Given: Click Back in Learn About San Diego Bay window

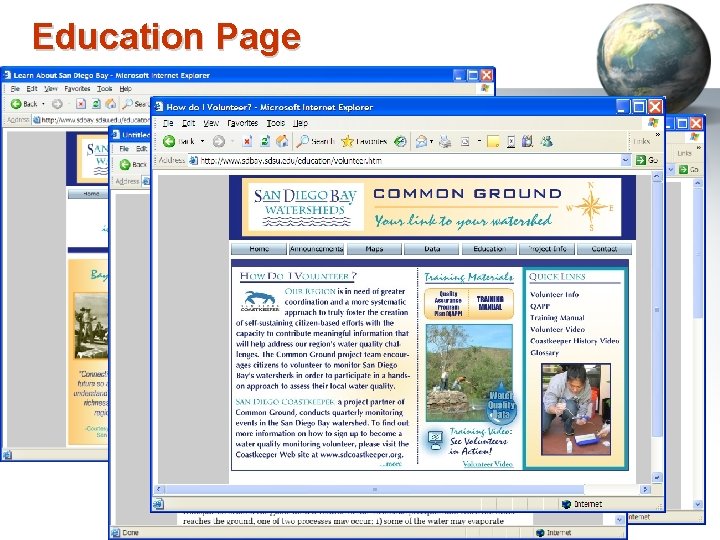Looking at the screenshot, I should [24, 104].
